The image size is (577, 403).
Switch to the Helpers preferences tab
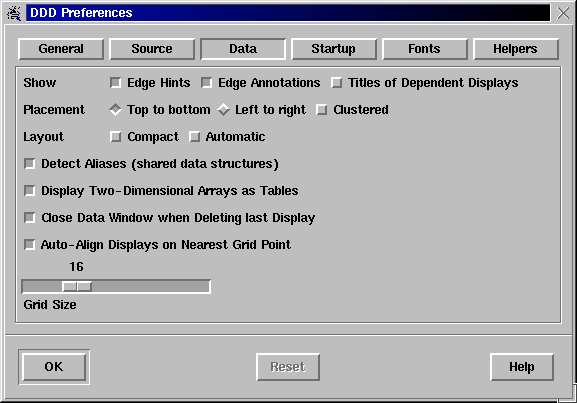[516, 49]
